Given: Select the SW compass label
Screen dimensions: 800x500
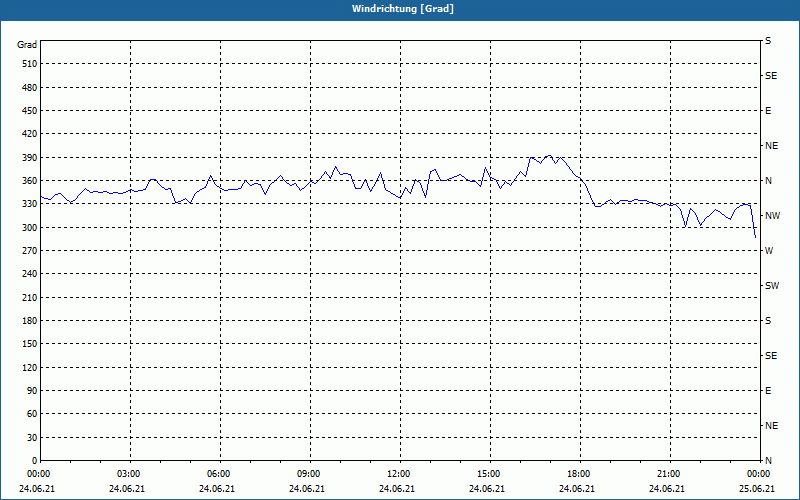Looking at the screenshot, I should coord(772,286).
